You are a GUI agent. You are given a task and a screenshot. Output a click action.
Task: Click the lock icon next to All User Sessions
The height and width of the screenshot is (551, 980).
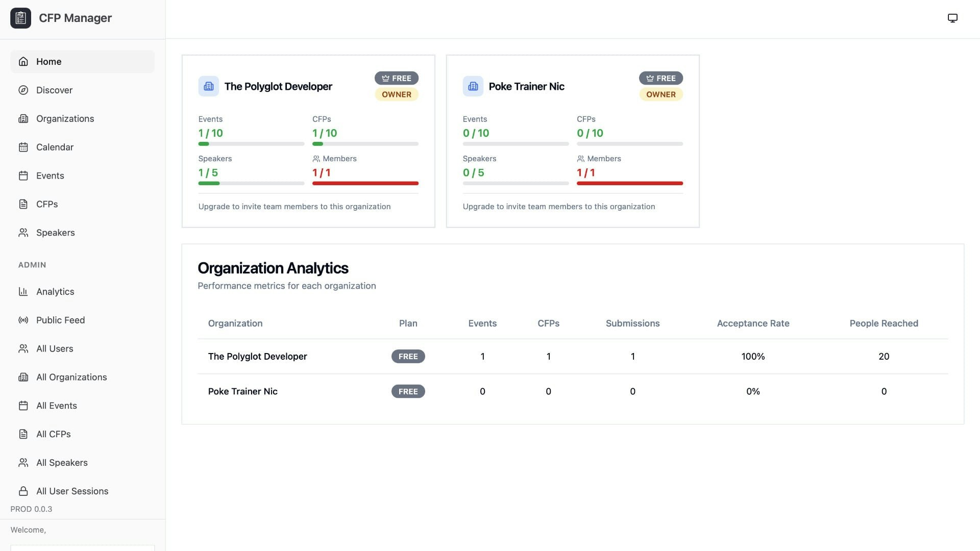pyautogui.click(x=23, y=491)
